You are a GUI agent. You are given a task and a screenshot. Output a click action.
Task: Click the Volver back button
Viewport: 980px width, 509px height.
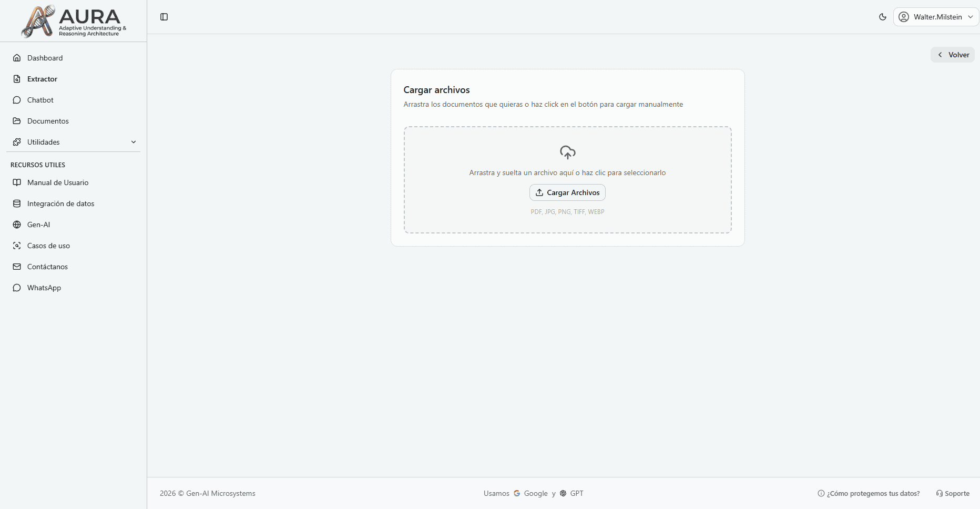pyautogui.click(x=953, y=55)
